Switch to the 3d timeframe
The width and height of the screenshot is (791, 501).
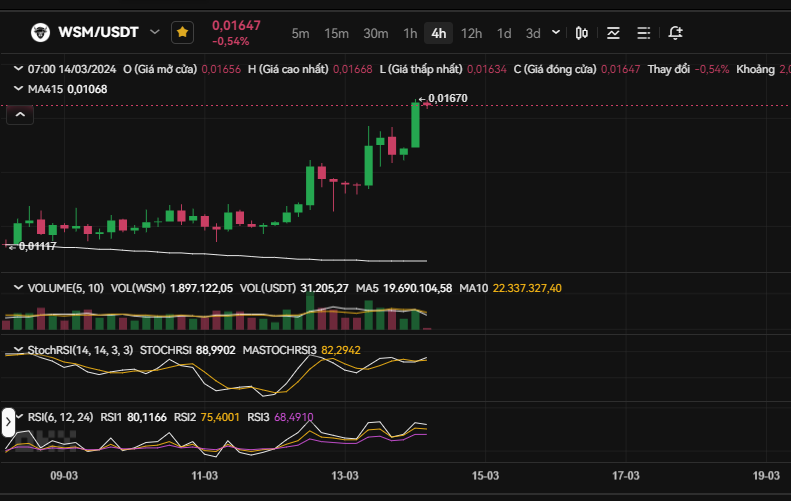coord(533,33)
